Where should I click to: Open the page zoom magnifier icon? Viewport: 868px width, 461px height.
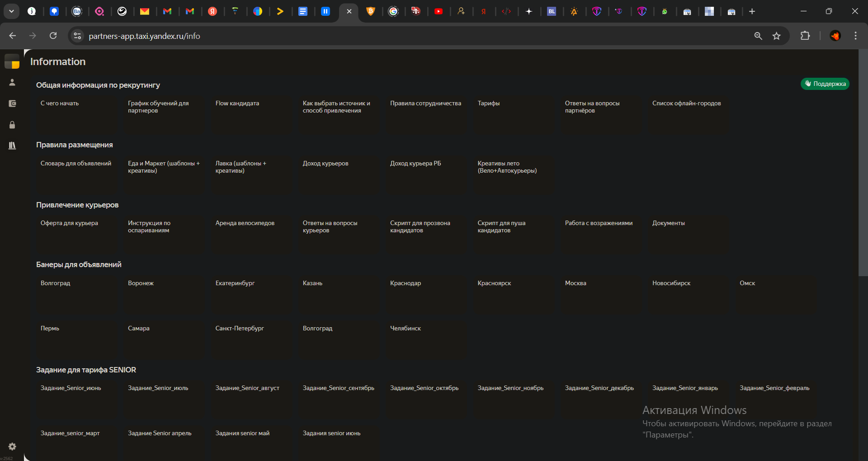coord(758,36)
